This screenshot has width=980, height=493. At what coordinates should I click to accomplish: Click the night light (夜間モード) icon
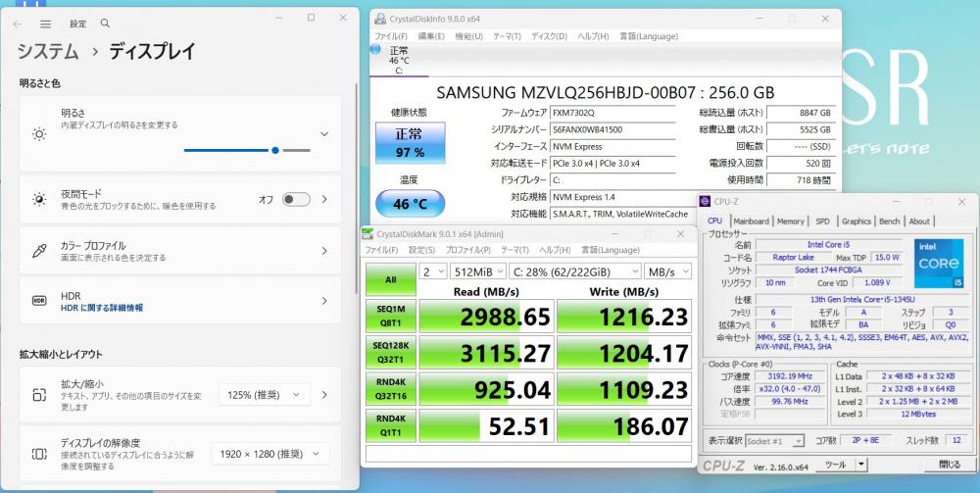click(x=39, y=199)
